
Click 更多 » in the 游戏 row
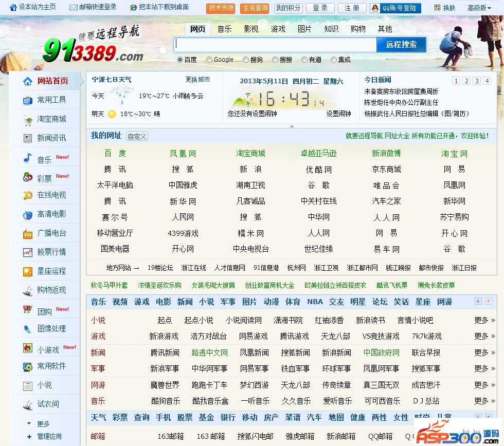click(484, 336)
